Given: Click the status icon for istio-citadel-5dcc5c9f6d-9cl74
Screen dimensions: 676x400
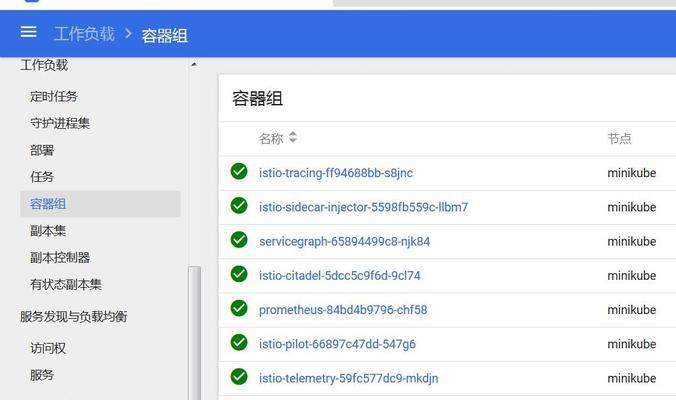Looking at the screenshot, I should tap(239, 274).
